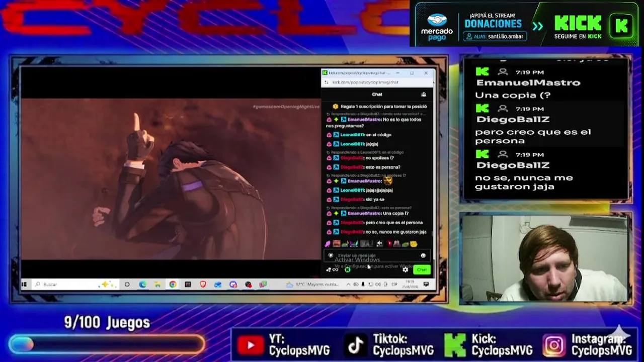
Task: Click the gameplay video in the stream window
Action: pos(171,179)
